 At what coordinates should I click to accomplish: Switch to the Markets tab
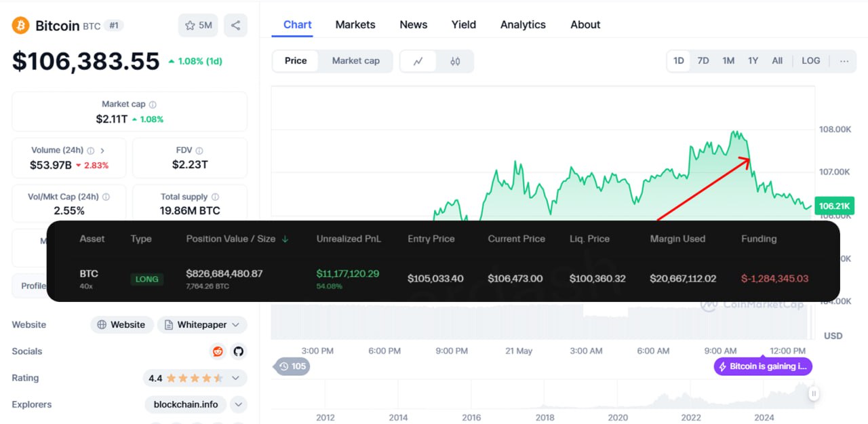tap(355, 24)
